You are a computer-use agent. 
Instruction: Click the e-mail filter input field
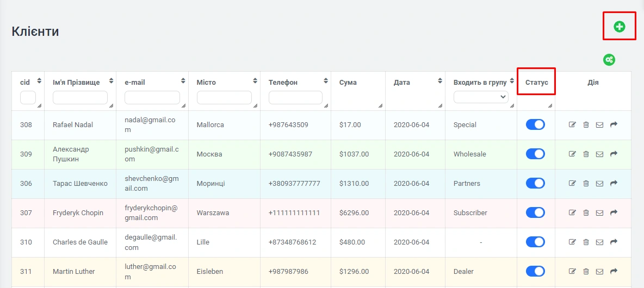pyautogui.click(x=152, y=97)
